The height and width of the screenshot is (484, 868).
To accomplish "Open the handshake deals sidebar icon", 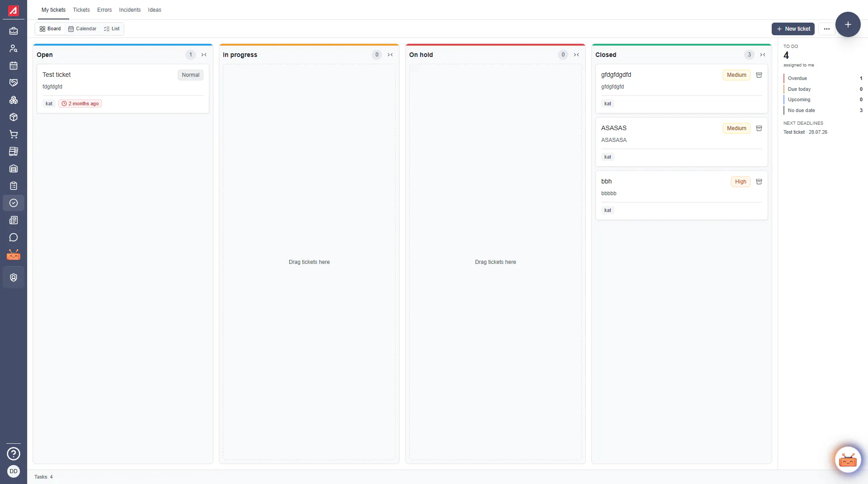I will pyautogui.click(x=14, y=83).
